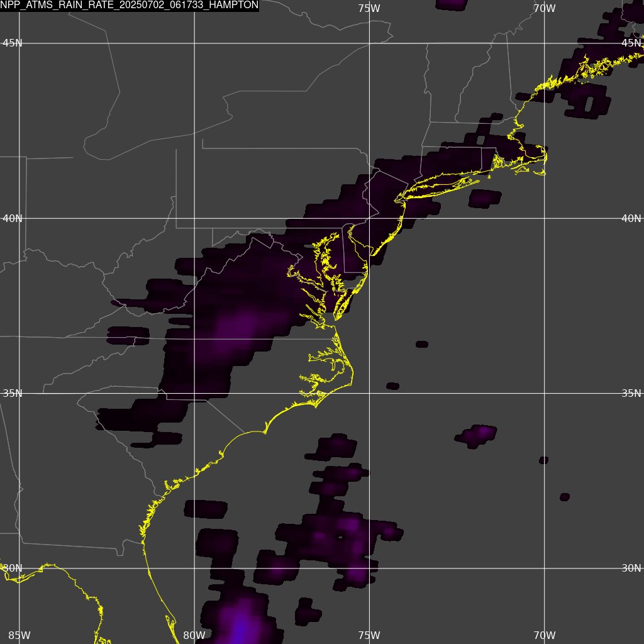Select the 85W longitude label
644x644 pixels.
coord(19,635)
